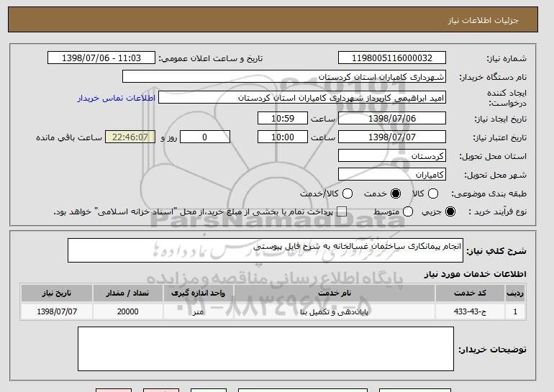
Task: Click the تاریخ نیاز column header
Action: (x=57, y=293)
